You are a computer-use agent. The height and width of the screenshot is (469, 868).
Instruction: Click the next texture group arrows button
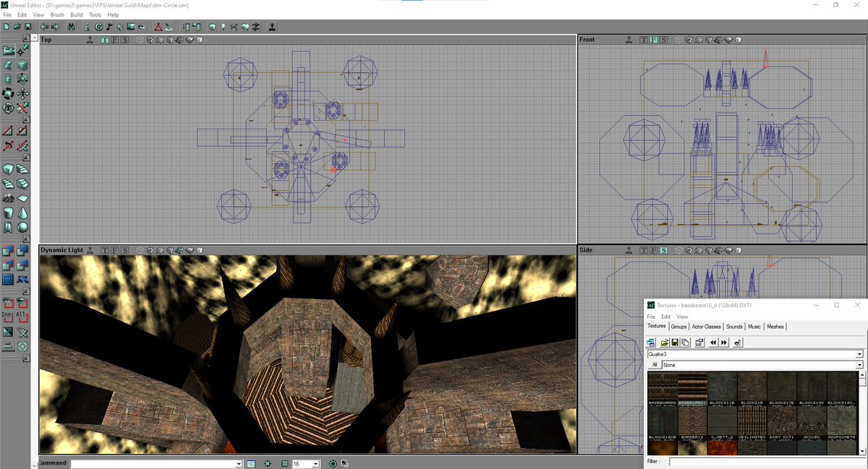point(724,343)
